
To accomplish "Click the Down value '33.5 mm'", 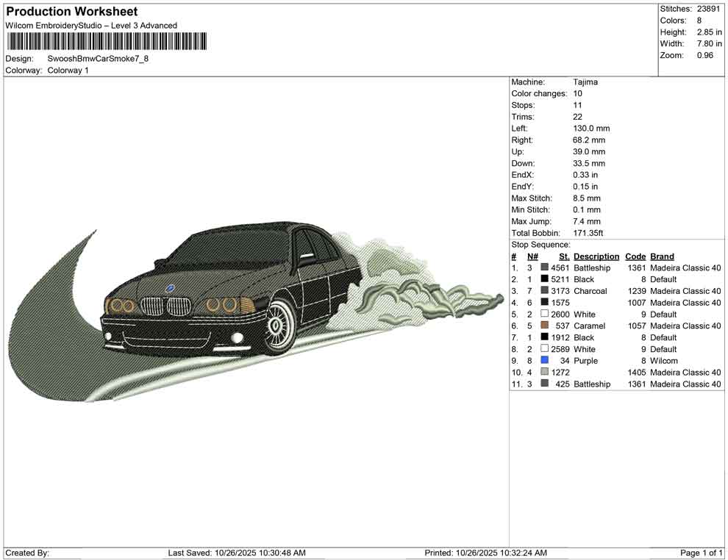I will click(x=589, y=163).
